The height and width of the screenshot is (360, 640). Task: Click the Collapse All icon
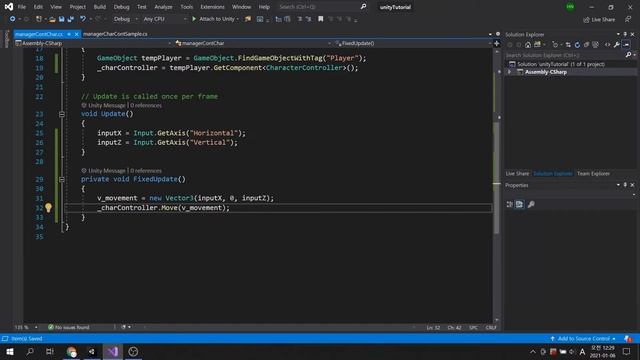click(586, 44)
